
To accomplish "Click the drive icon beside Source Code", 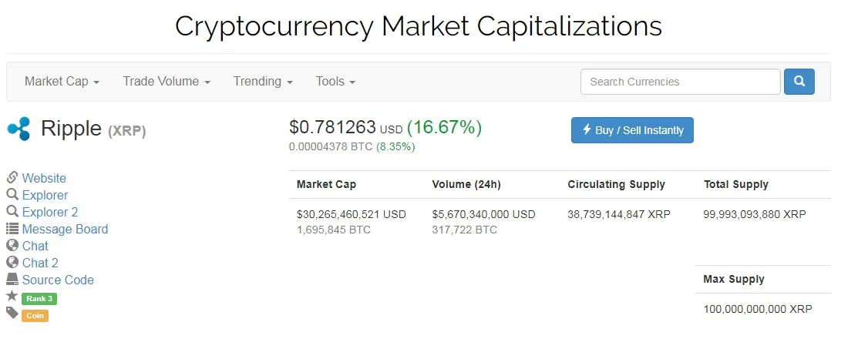I will (12, 279).
